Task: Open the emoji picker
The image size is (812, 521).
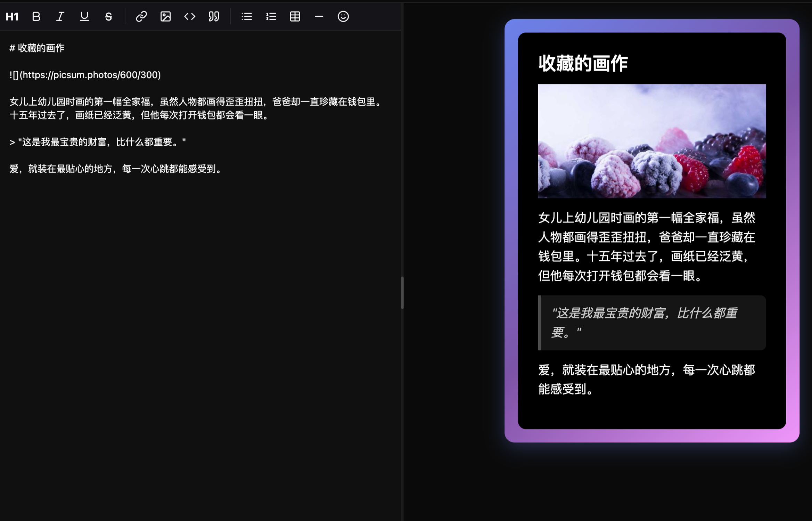Action: tap(343, 16)
